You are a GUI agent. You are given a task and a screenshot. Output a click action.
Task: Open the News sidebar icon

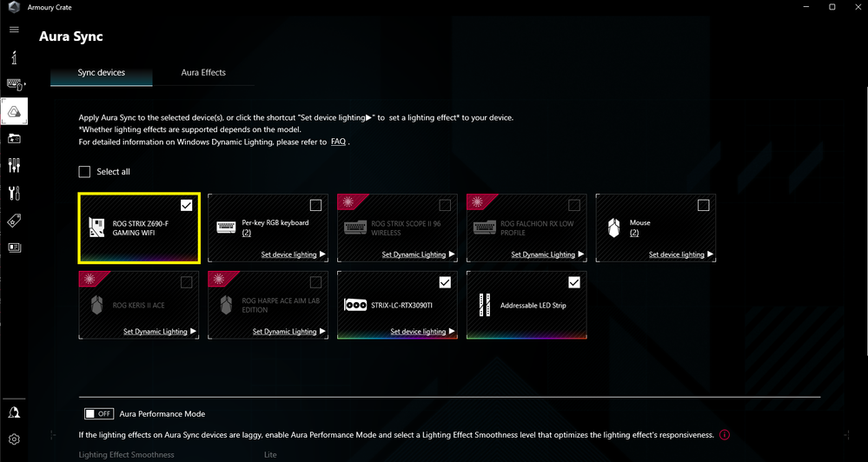(15, 247)
